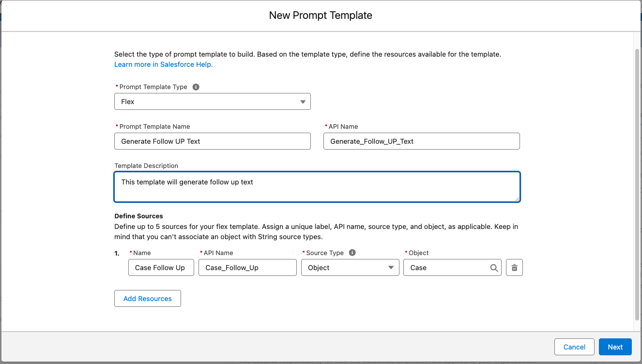Click the Add Resources button
The width and height of the screenshot is (642, 364).
point(147,298)
